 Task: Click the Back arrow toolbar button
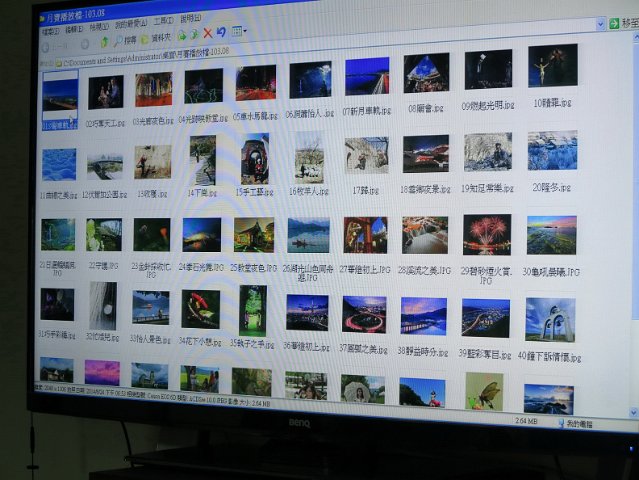pos(46,48)
